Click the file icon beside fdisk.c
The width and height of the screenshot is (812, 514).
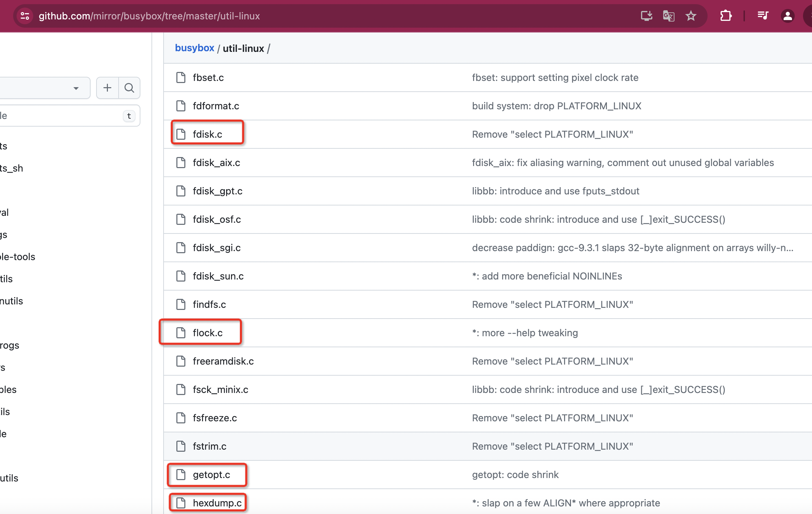click(x=181, y=134)
